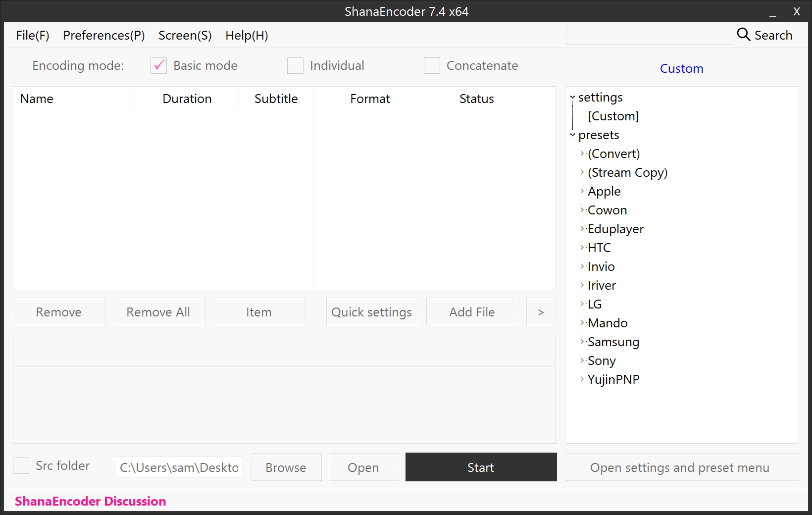
Task: Click the output path field C:\Users\sam\Deskto
Action: 179,467
